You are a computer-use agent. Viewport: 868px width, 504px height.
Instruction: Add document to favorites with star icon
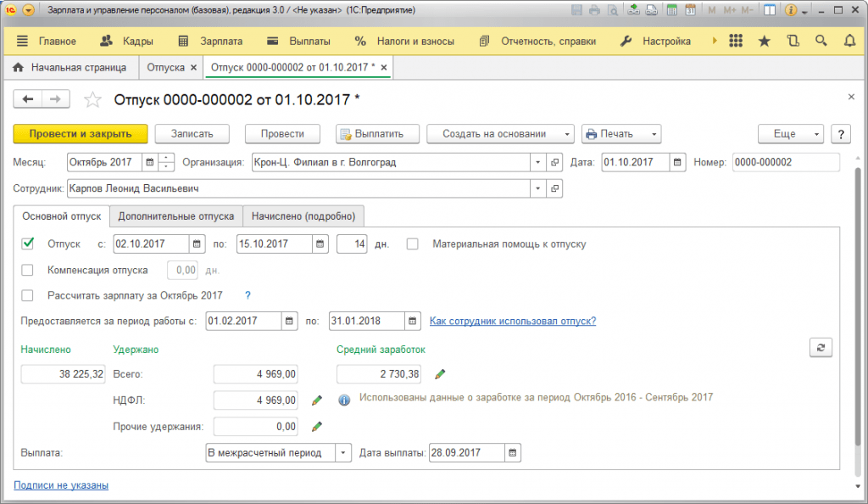pyautogui.click(x=92, y=99)
